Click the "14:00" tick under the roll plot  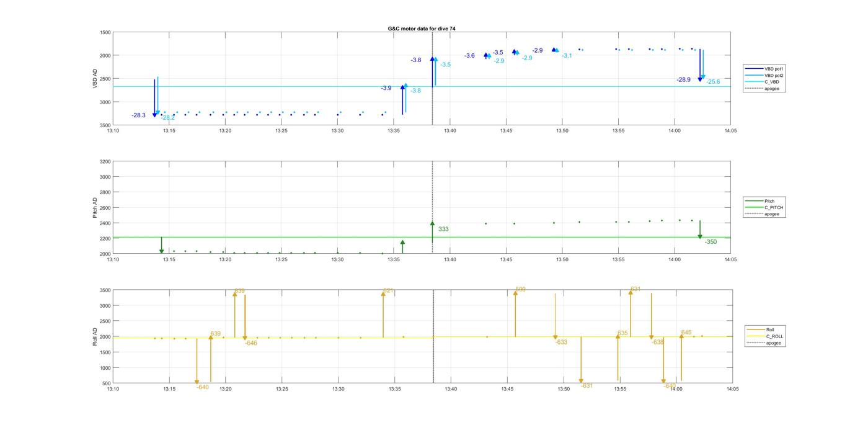tap(676, 389)
